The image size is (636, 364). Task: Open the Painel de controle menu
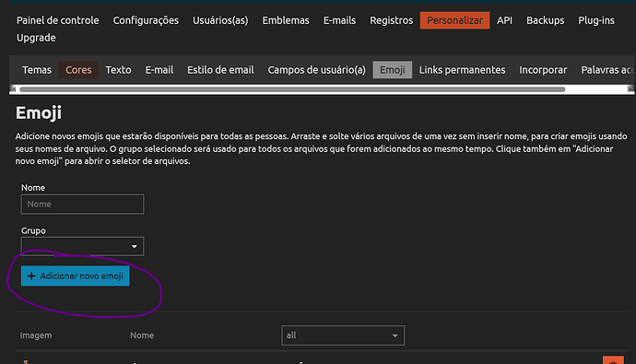57,20
